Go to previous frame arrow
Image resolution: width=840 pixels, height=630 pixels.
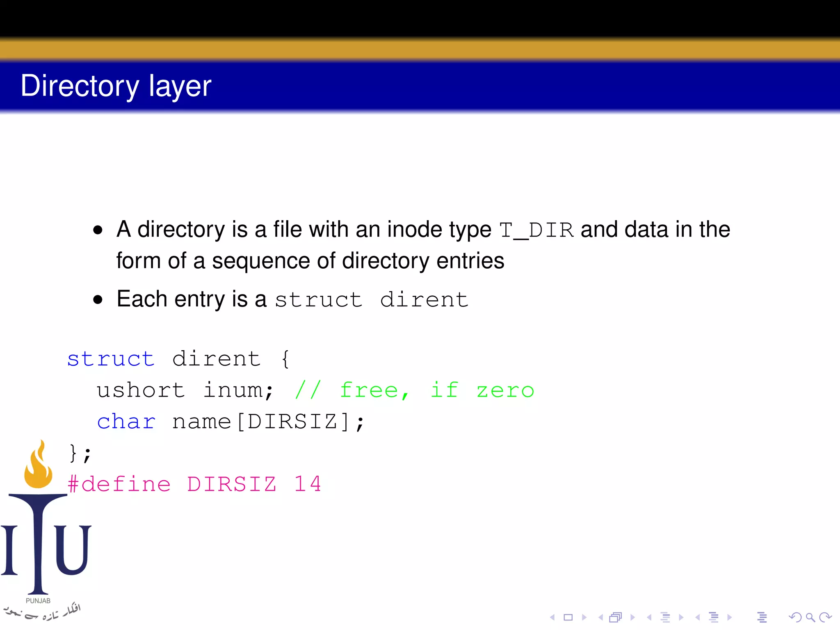[601, 617]
